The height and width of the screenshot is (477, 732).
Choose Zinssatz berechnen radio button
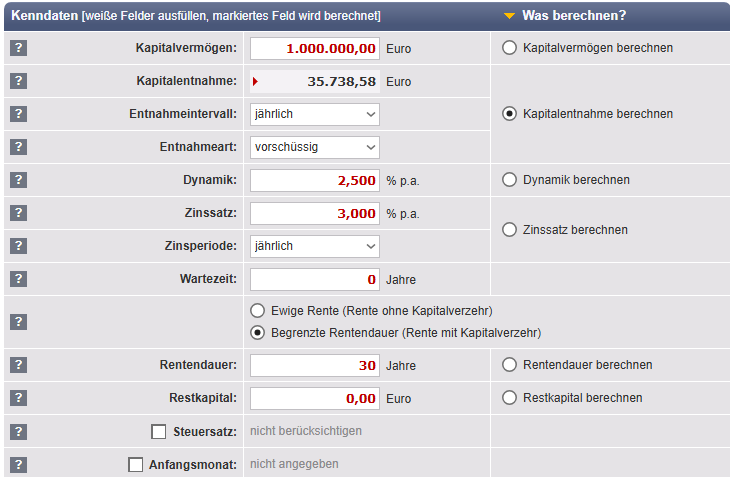(509, 230)
